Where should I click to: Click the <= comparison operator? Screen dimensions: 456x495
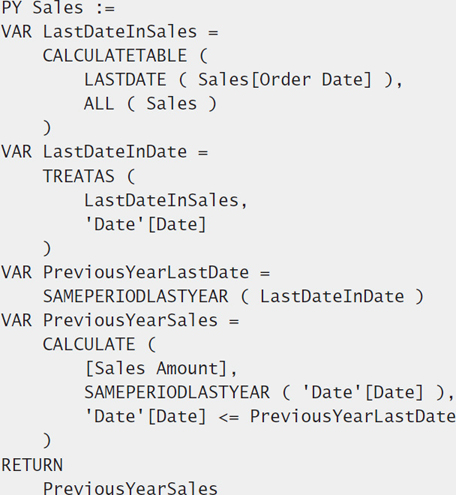click(229, 417)
